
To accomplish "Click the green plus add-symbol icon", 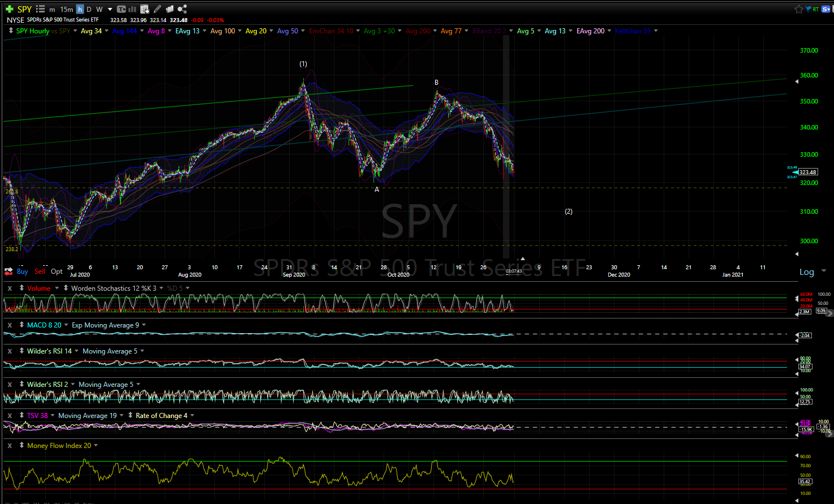I will (9, 9).
